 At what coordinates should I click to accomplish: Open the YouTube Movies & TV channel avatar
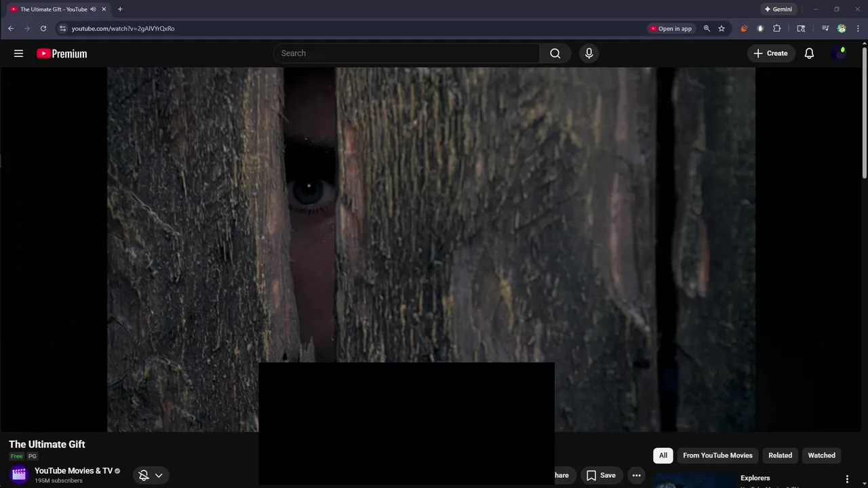pos(19,474)
